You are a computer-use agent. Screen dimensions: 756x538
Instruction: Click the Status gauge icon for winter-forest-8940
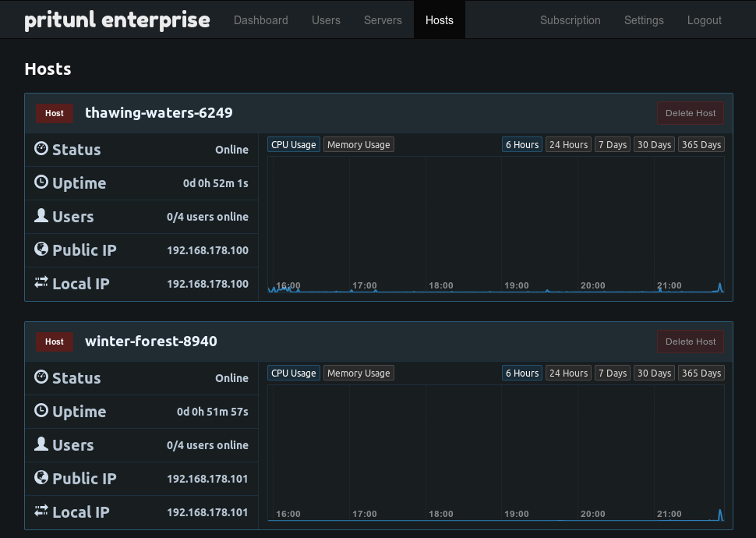click(41, 377)
